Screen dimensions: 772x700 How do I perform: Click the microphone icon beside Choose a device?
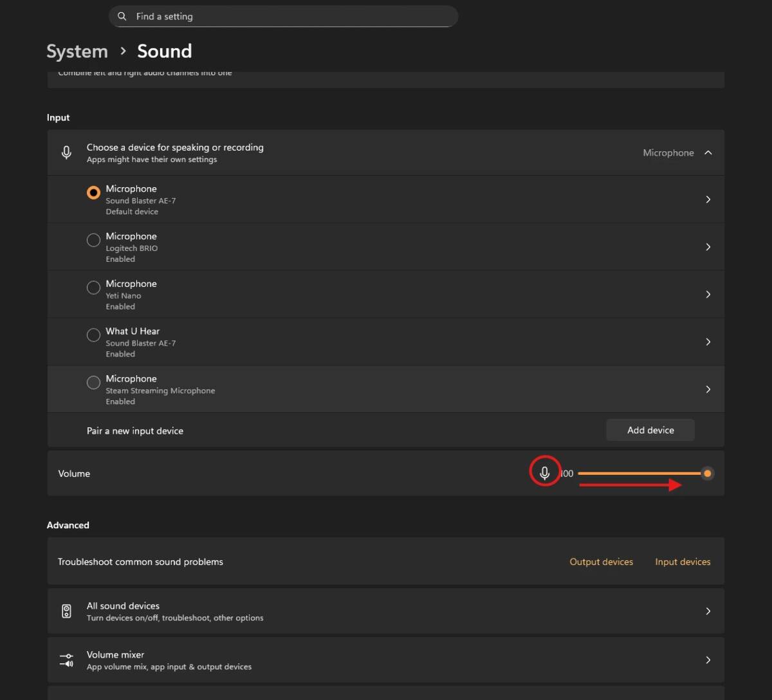point(66,152)
